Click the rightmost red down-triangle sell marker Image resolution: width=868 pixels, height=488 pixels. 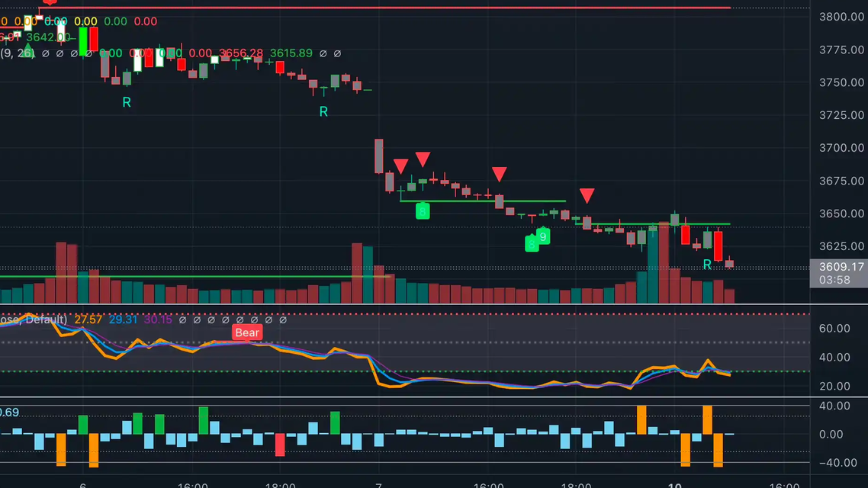coord(587,196)
